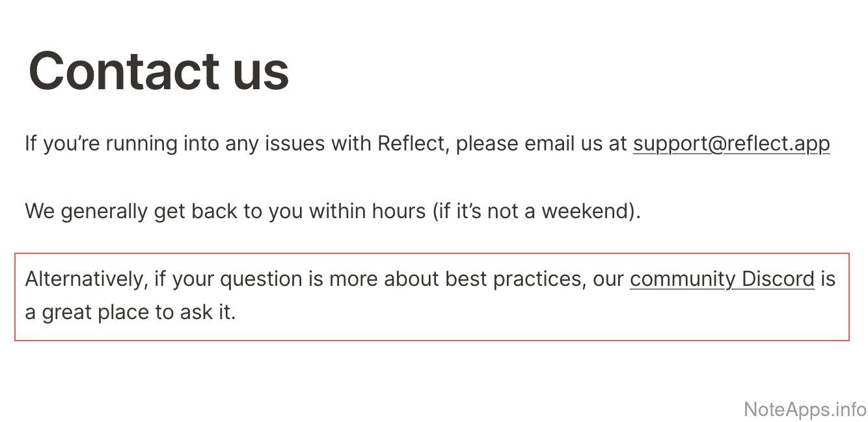This screenshot has height=422, width=868.
Task: Click the line 'a great place to ask it'
Action: pyautogui.click(x=130, y=312)
